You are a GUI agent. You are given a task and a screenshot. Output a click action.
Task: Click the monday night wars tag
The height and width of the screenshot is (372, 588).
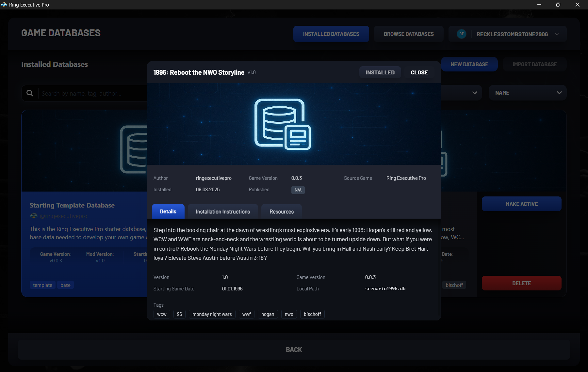tap(212, 314)
